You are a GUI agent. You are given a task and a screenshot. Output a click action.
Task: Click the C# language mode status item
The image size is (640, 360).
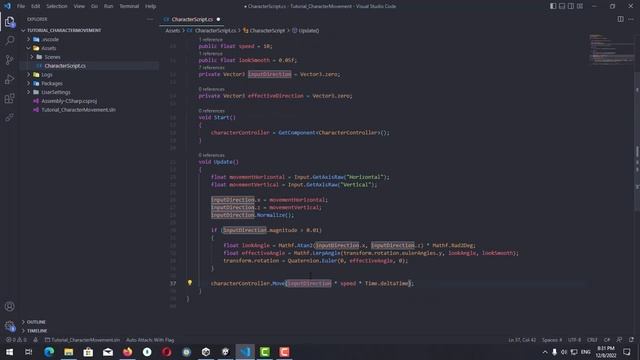click(x=607, y=340)
